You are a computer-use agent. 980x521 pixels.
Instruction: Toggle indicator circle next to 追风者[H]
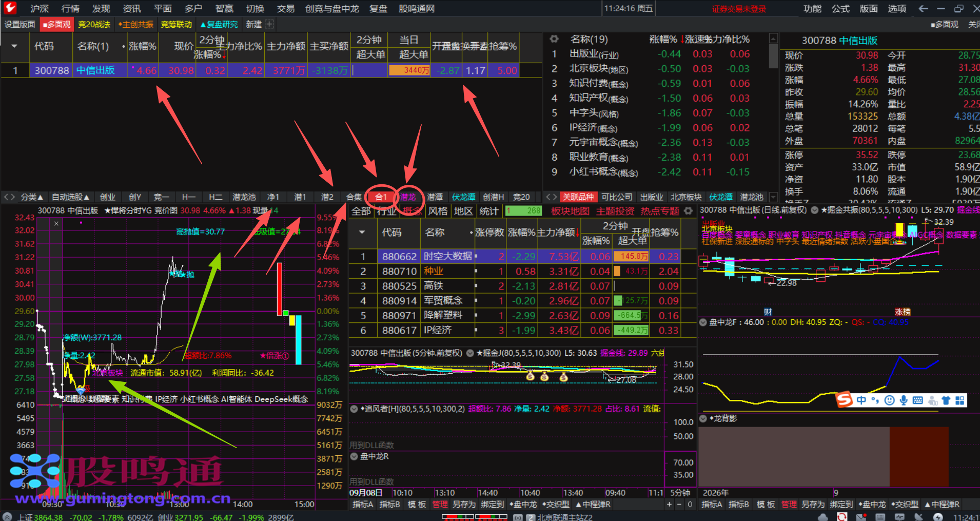pyautogui.click(x=354, y=409)
